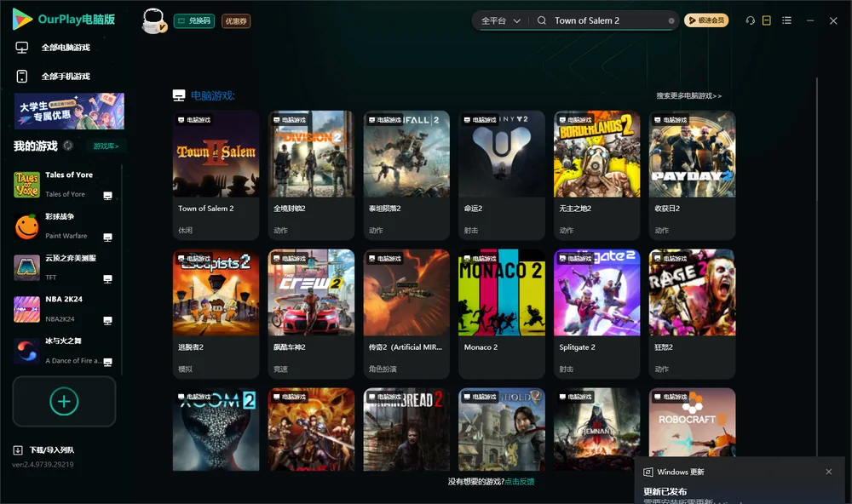Click the search magnifier icon
852x504 pixels.
542,20
